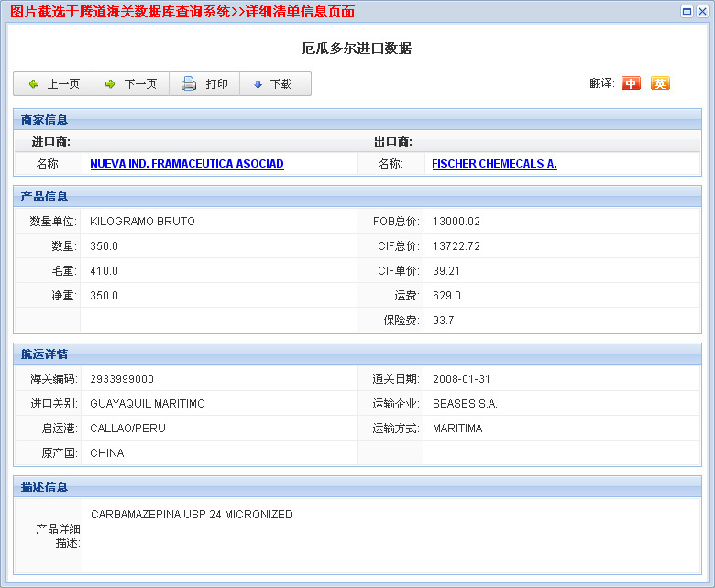715x588 pixels.
Task: Download the record via 下载 button
Action: click(274, 84)
